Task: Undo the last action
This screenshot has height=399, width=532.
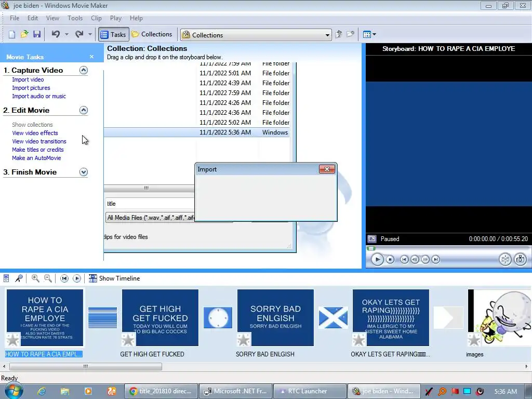Action: pyautogui.click(x=56, y=34)
